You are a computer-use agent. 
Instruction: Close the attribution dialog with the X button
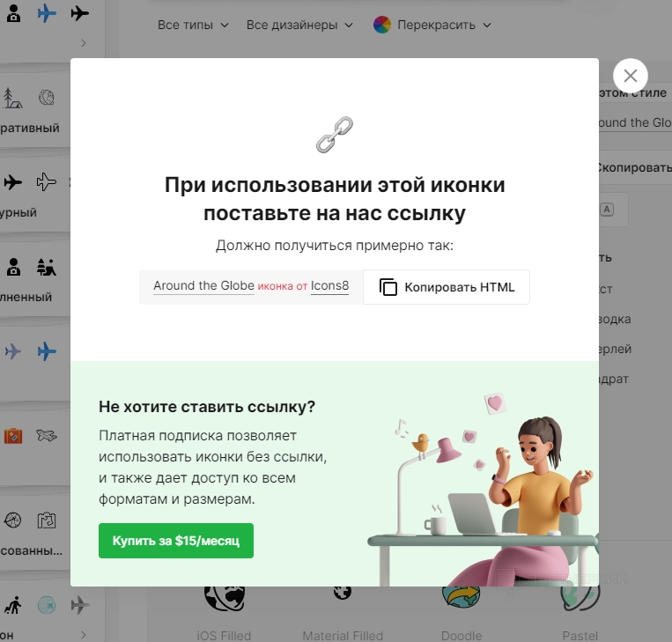tap(630, 76)
